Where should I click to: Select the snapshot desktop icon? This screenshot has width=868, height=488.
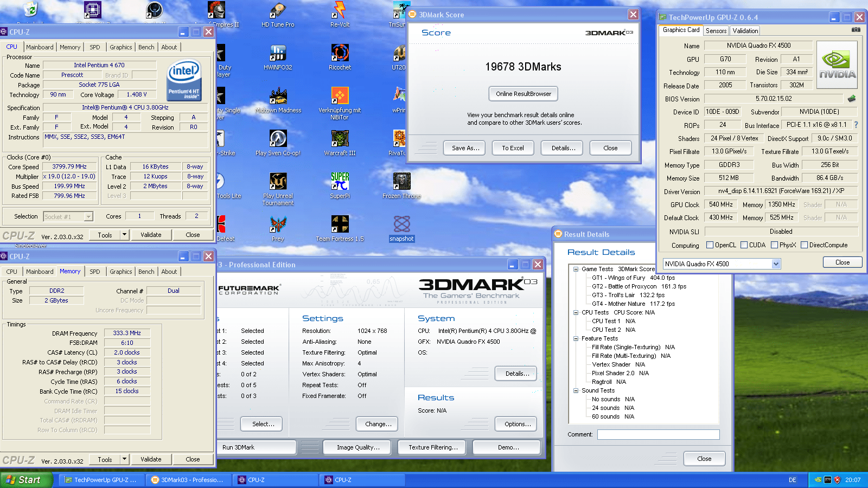click(401, 228)
